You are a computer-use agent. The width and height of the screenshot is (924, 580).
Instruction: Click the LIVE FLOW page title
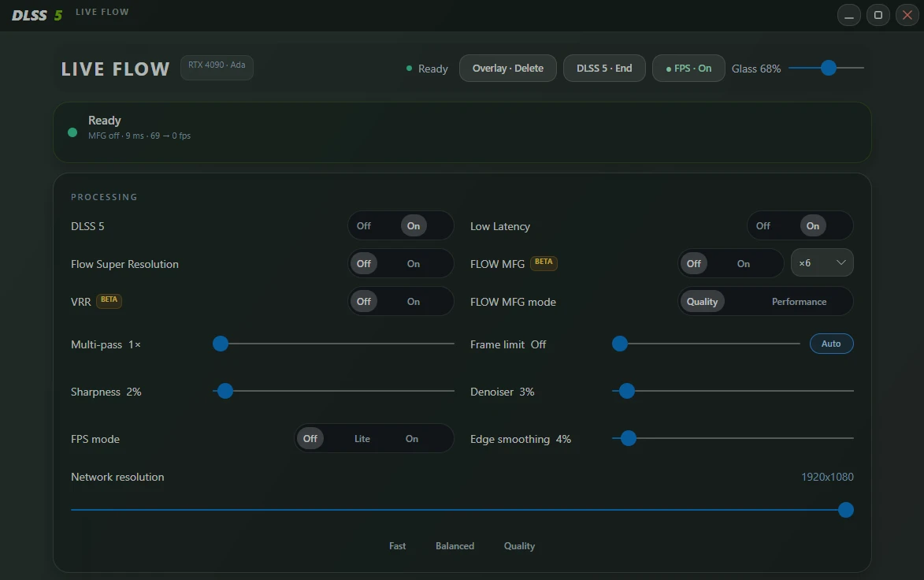pos(116,69)
